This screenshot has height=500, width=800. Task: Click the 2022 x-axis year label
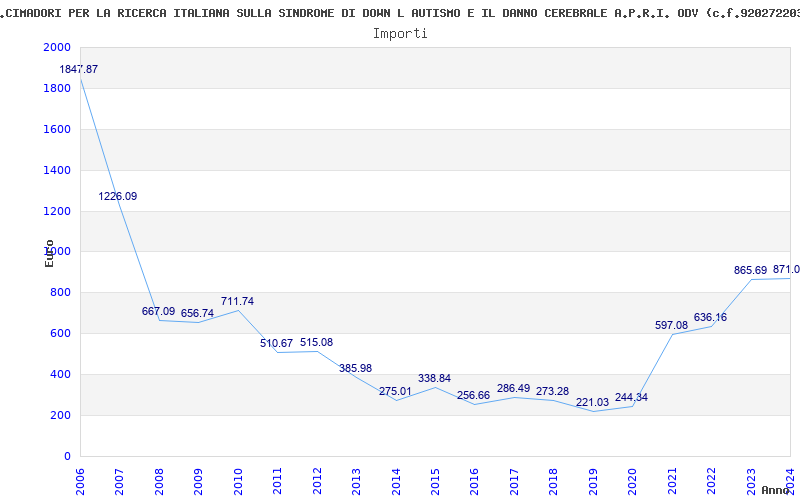pyautogui.click(x=711, y=482)
